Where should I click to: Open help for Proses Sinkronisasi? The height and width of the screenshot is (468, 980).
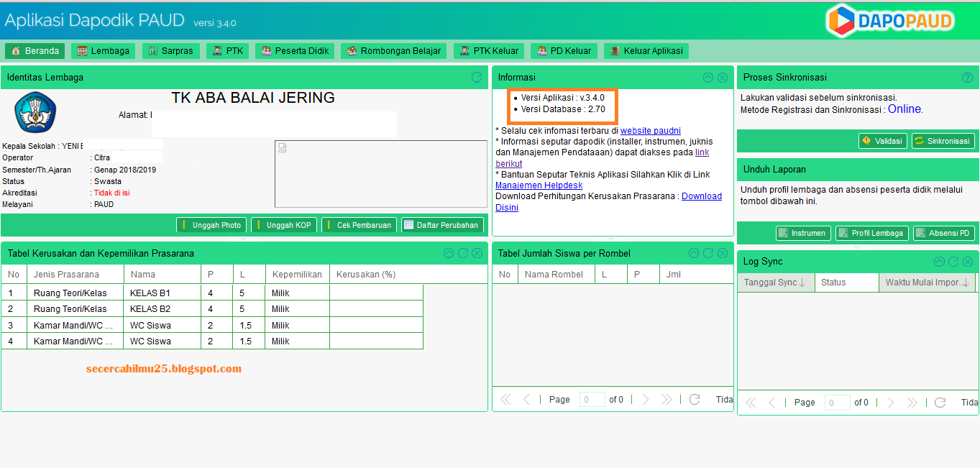pyautogui.click(x=967, y=77)
